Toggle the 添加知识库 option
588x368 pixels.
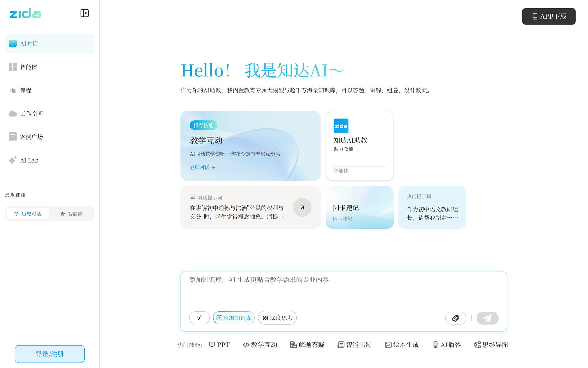click(x=234, y=318)
